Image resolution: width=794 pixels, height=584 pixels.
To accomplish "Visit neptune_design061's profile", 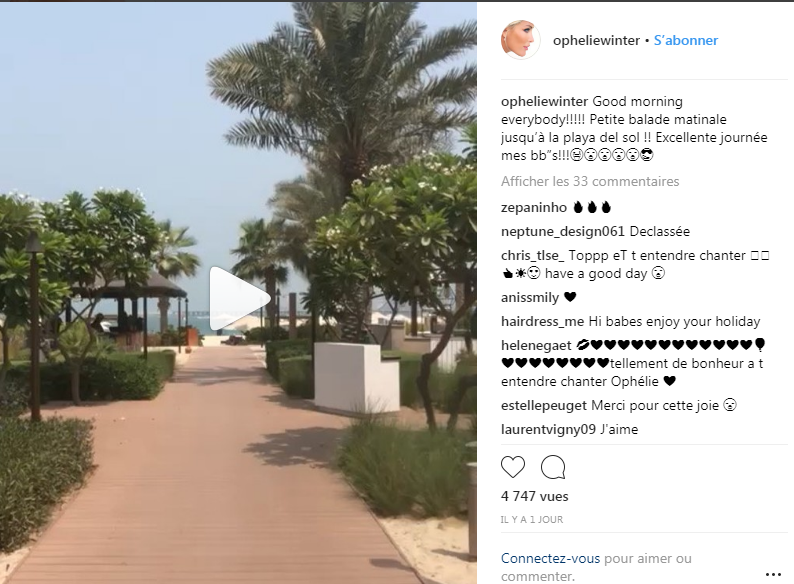I will pos(563,231).
